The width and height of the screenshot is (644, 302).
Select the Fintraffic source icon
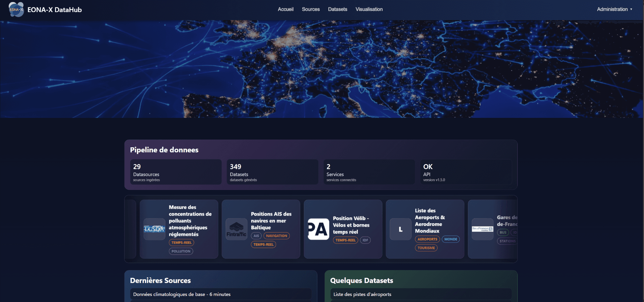[236, 229]
